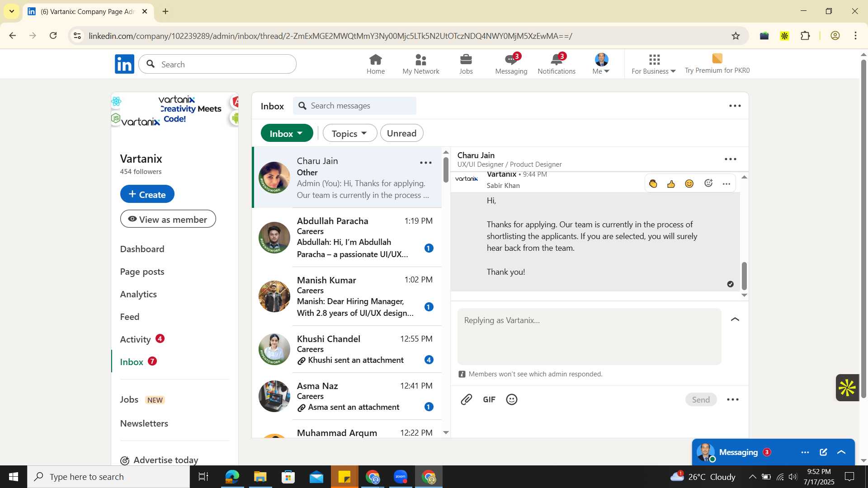Expand the Messaging overlay chevron

coord(841,452)
